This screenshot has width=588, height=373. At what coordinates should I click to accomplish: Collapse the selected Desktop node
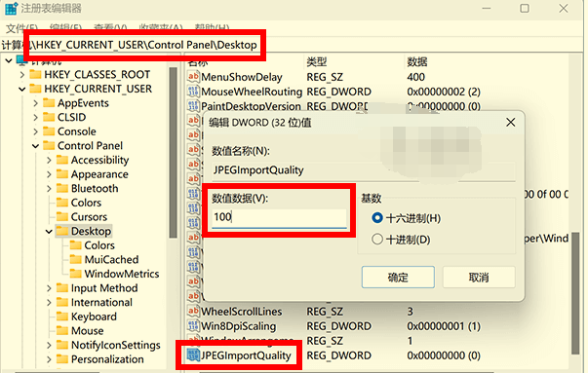point(49,232)
